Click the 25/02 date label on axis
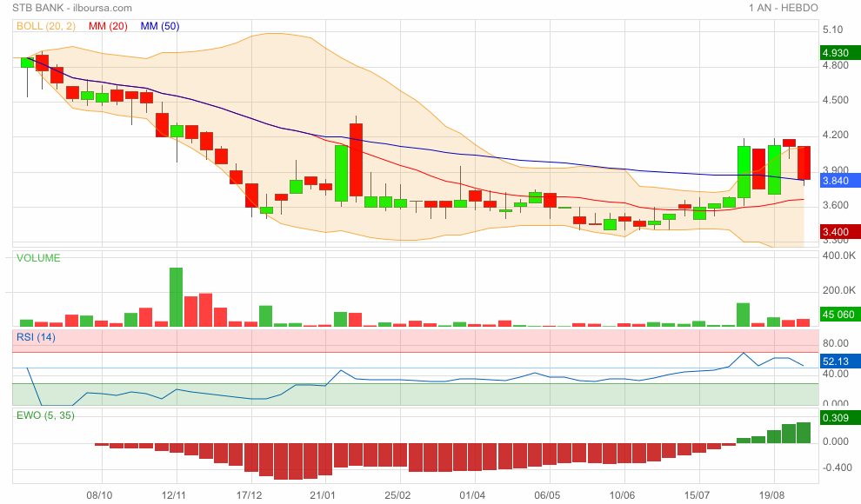This screenshot has height=504, width=861. click(397, 495)
